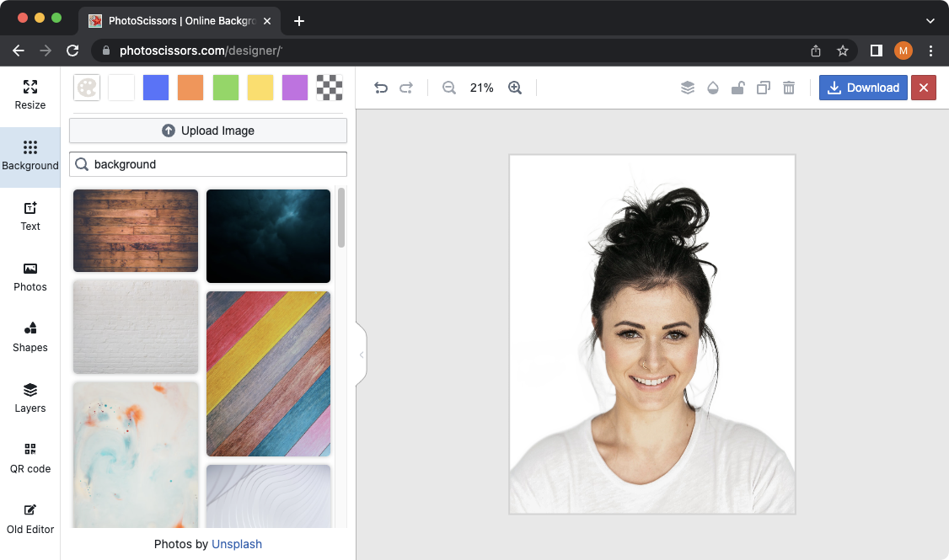Toggle the layer lock icon
The image size is (949, 560).
click(x=738, y=88)
